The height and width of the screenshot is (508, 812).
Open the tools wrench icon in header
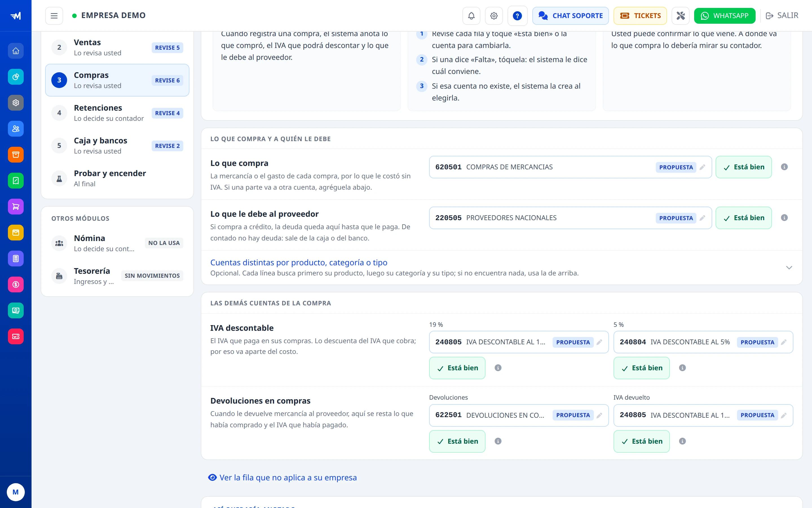point(680,16)
